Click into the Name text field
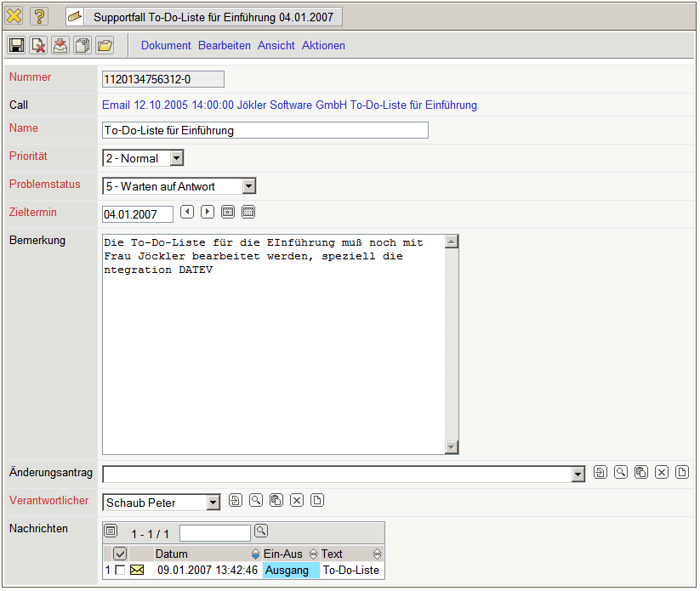 [265, 130]
